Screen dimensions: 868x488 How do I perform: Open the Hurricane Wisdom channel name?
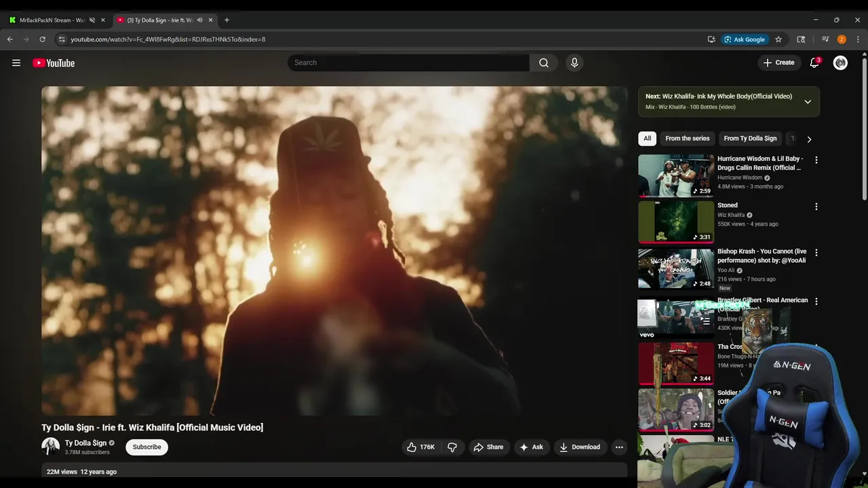click(x=740, y=178)
